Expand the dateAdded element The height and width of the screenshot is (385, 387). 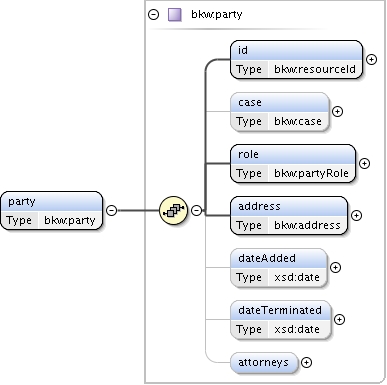point(335,267)
